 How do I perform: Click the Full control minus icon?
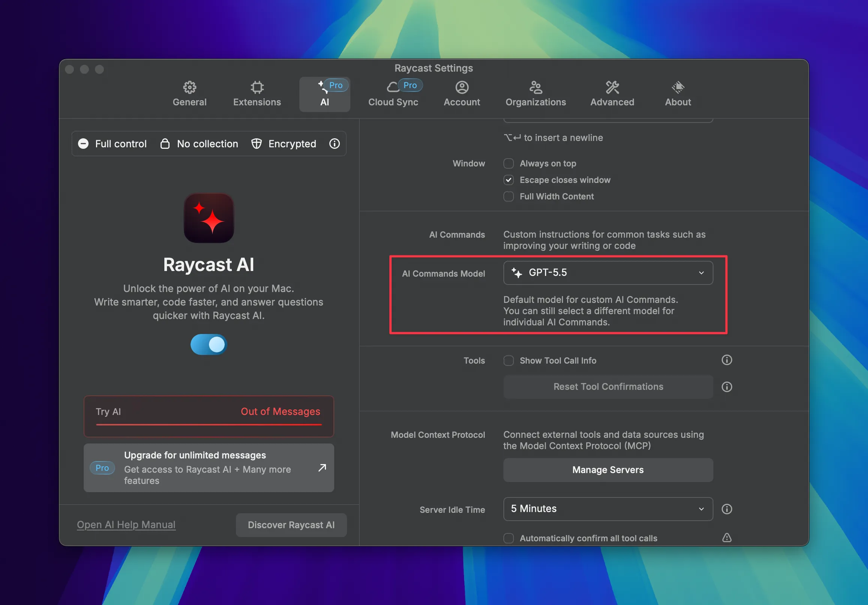pyautogui.click(x=83, y=144)
